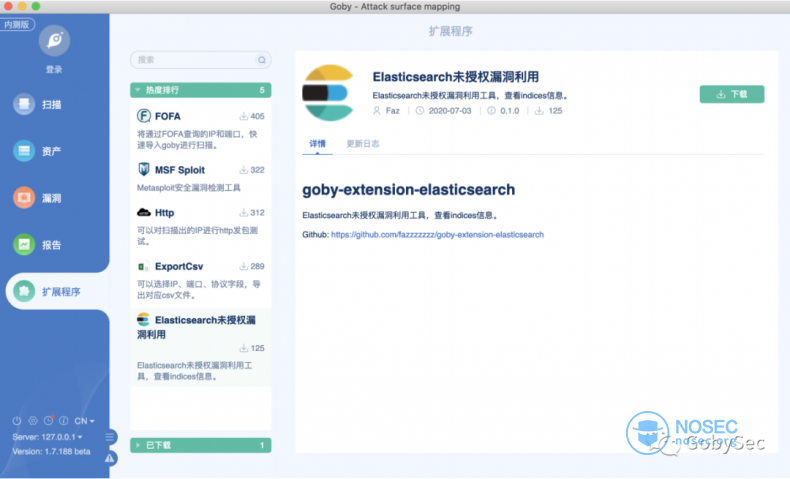Click the info circle icon

[63, 421]
